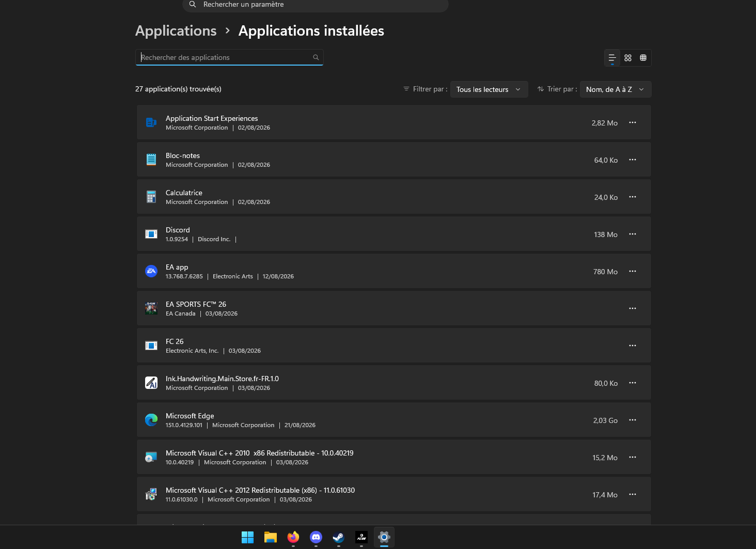Focus the 'Rechercher des applications' search field
This screenshot has width=756, height=549.
229,57
